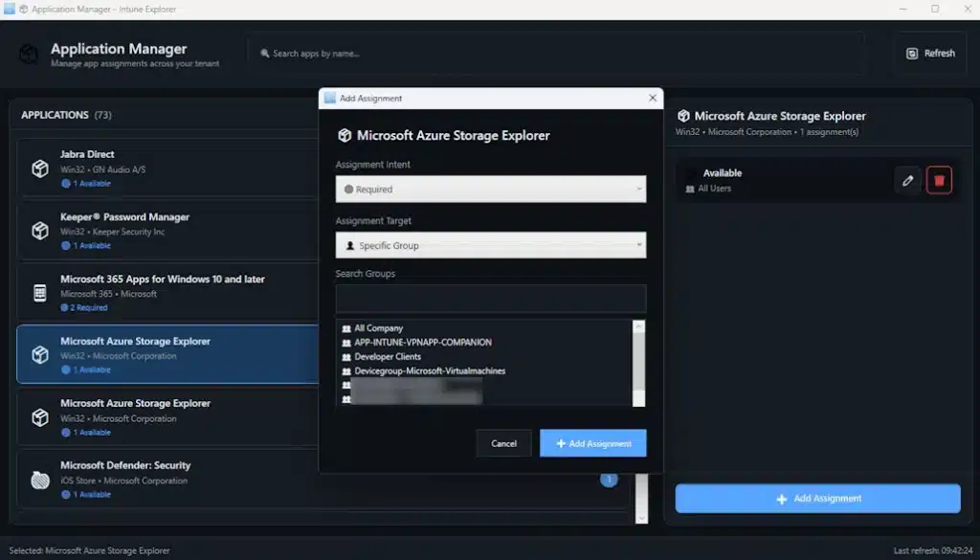980x560 pixels.
Task: Click the Application Manager cube logo
Action: click(x=29, y=55)
